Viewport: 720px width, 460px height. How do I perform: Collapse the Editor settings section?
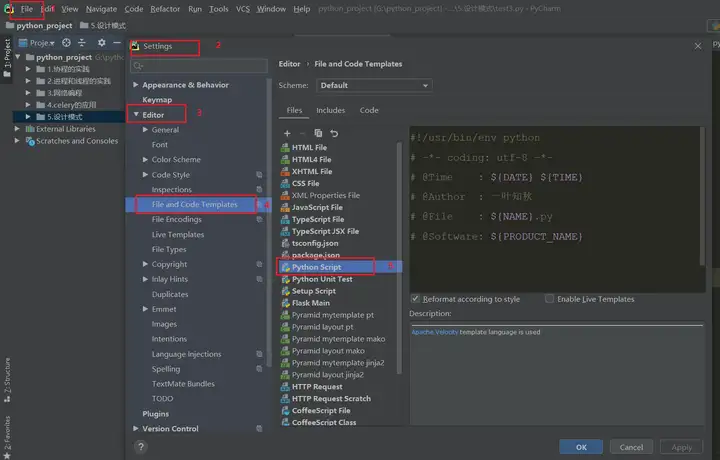pos(136,114)
